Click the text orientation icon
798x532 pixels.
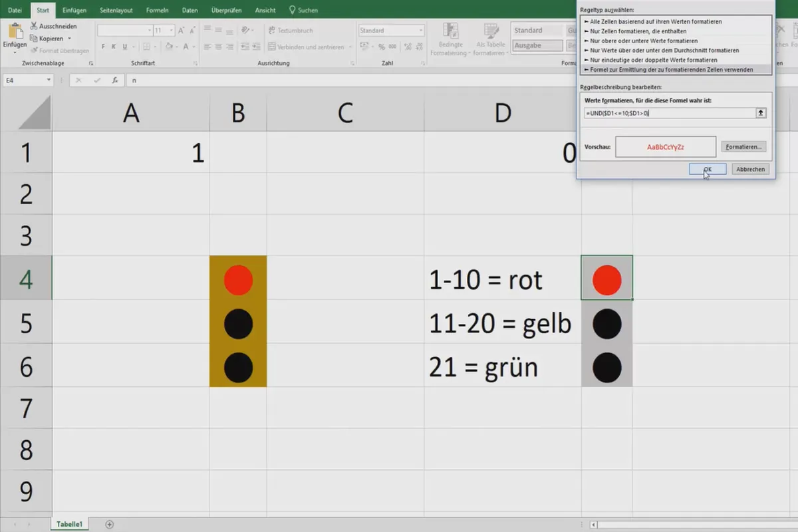246,30
